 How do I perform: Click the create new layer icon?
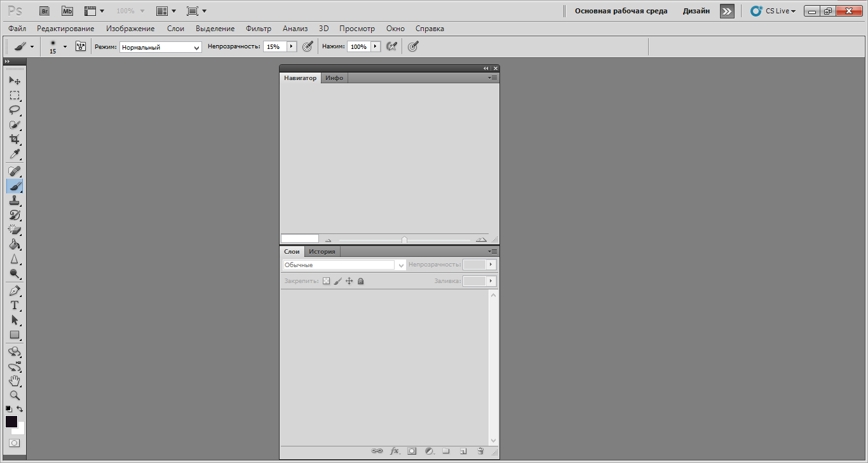[463, 451]
